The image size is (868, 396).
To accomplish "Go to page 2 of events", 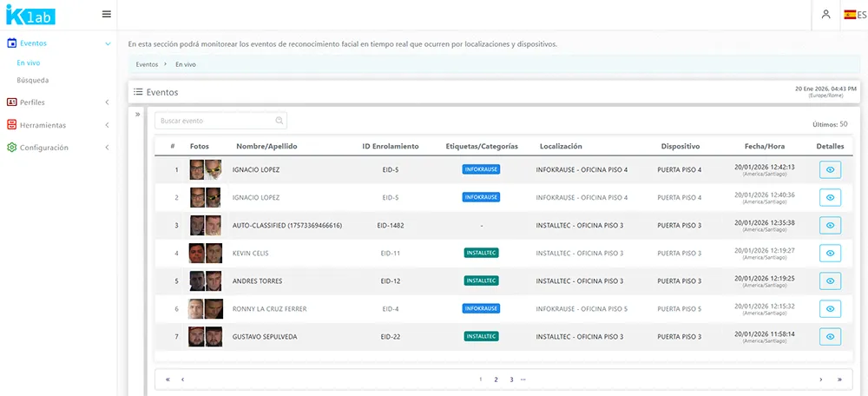I will point(496,379).
